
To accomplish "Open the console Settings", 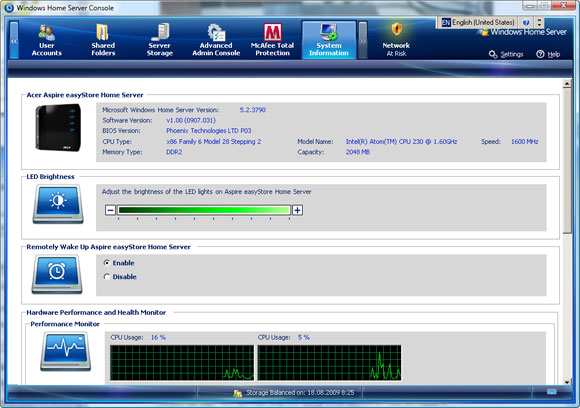I will point(506,54).
